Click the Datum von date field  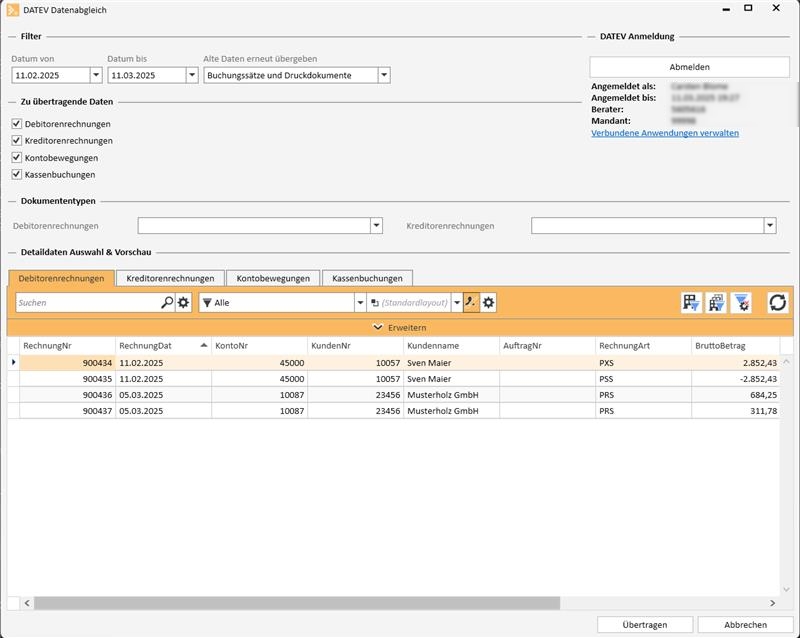(x=51, y=75)
